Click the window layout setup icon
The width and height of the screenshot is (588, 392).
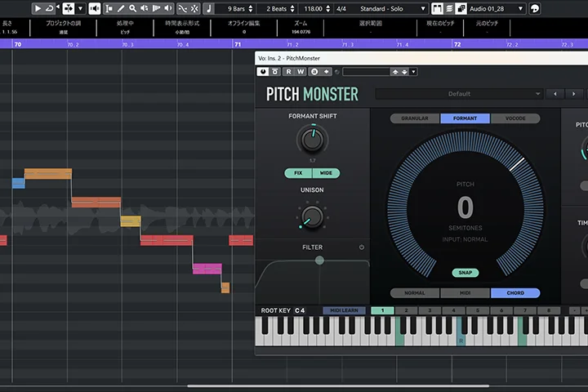437,8
